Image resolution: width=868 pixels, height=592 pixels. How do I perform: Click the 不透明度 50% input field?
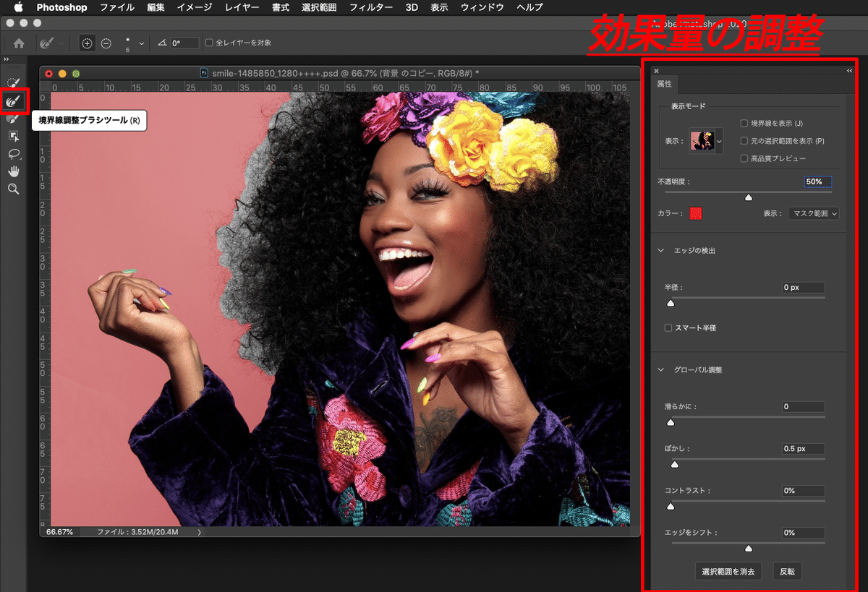[x=817, y=181]
